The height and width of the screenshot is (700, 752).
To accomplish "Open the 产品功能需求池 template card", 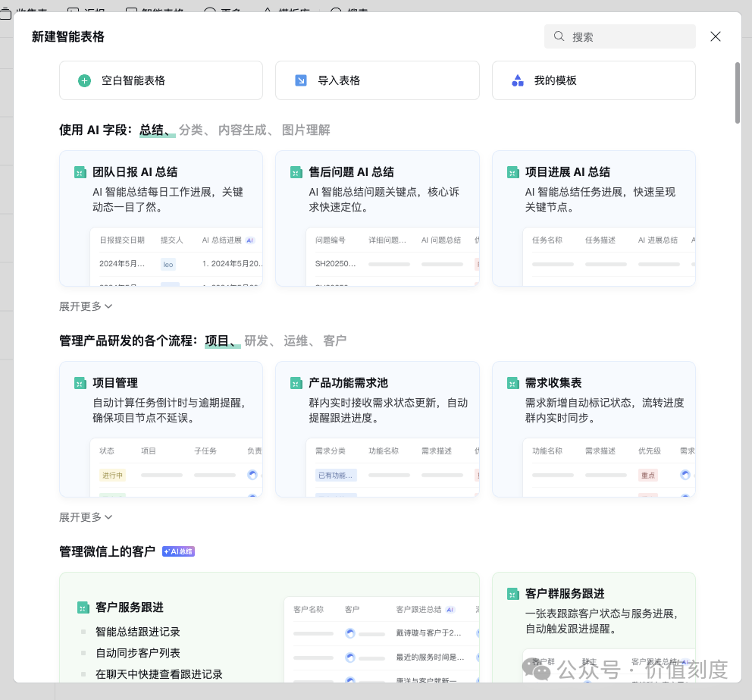I will (x=378, y=429).
